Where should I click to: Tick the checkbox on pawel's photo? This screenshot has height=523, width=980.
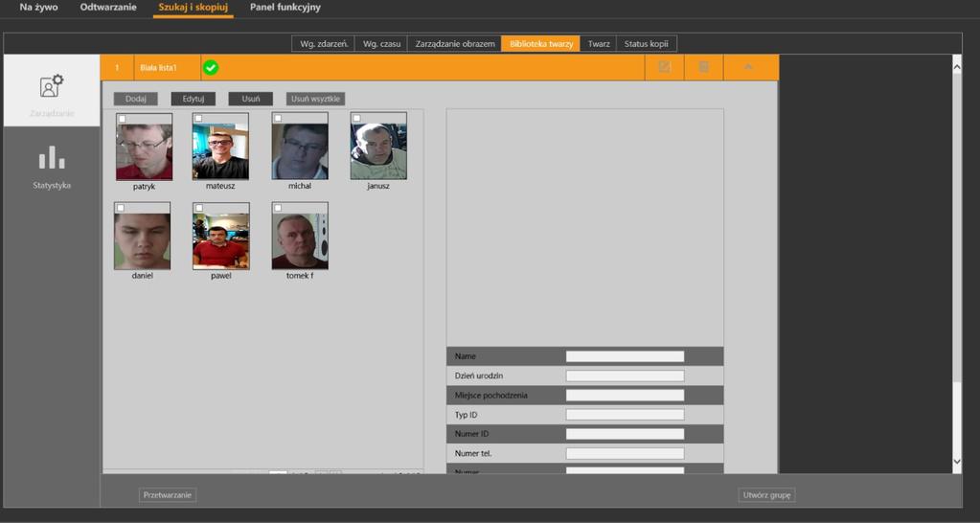coord(198,208)
